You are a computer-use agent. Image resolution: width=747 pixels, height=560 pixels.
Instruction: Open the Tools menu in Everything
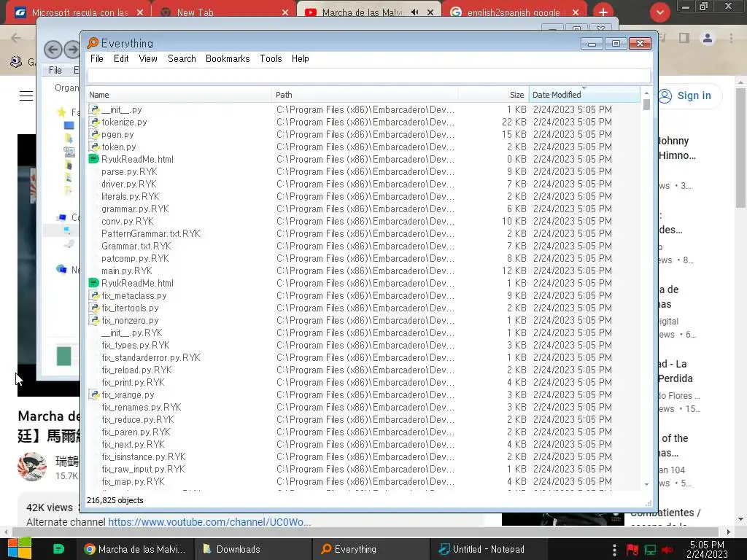271,58
